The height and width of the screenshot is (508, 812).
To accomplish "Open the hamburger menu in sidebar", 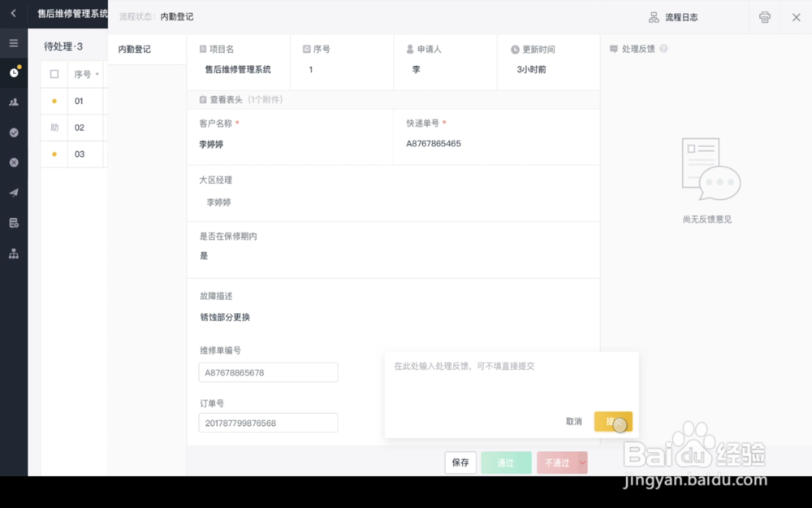I will 14,43.
